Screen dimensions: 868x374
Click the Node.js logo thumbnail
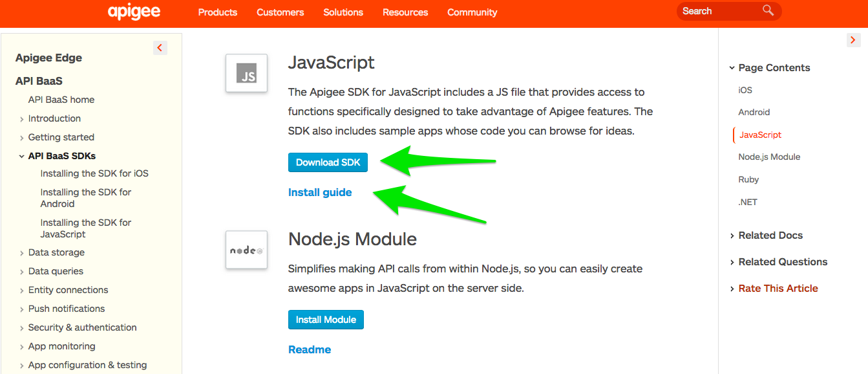246,250
